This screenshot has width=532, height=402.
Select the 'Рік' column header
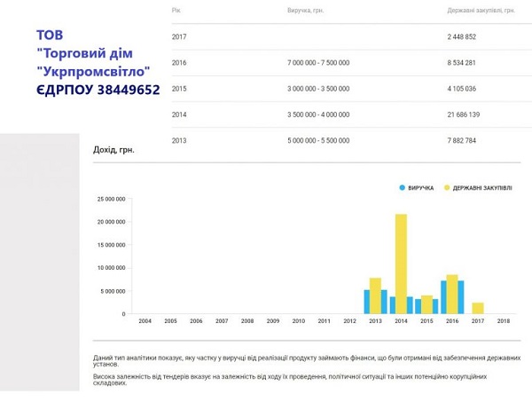point(176,11)
